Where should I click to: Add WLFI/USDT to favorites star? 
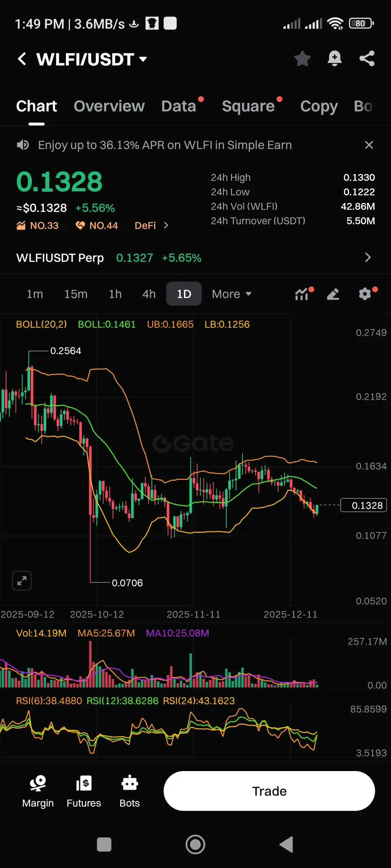302,59
